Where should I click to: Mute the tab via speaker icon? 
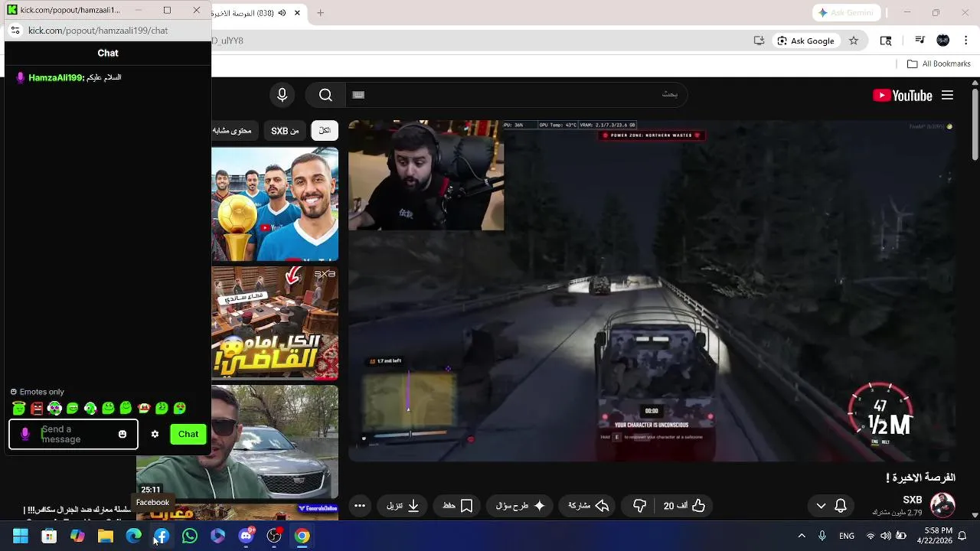pos(283,12)
